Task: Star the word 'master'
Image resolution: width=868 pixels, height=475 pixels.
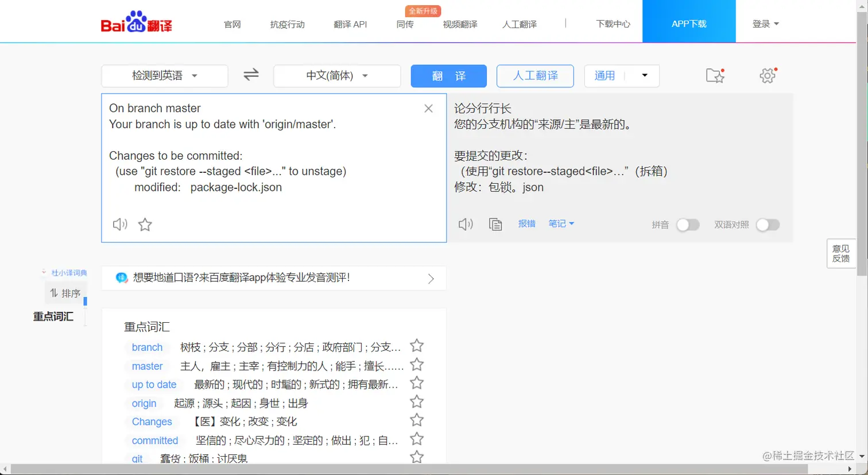Action: 417,365
